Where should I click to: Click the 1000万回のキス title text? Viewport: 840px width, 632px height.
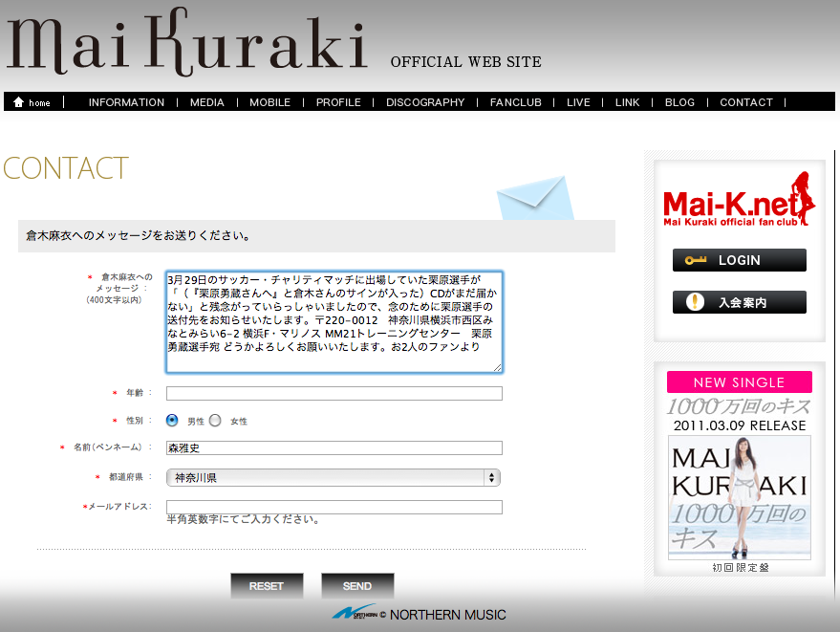click(738, 406)
